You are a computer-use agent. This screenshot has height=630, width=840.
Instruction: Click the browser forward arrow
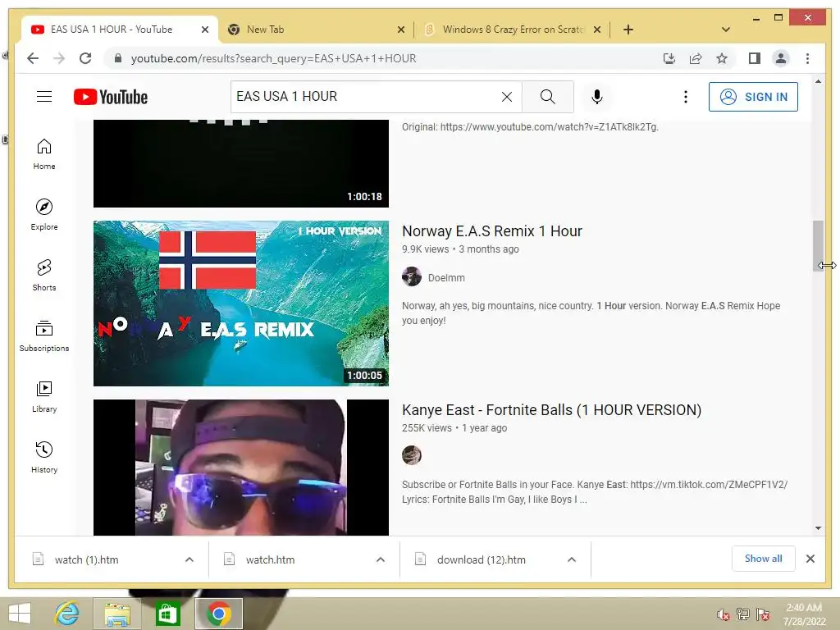(x=59, y=58)
